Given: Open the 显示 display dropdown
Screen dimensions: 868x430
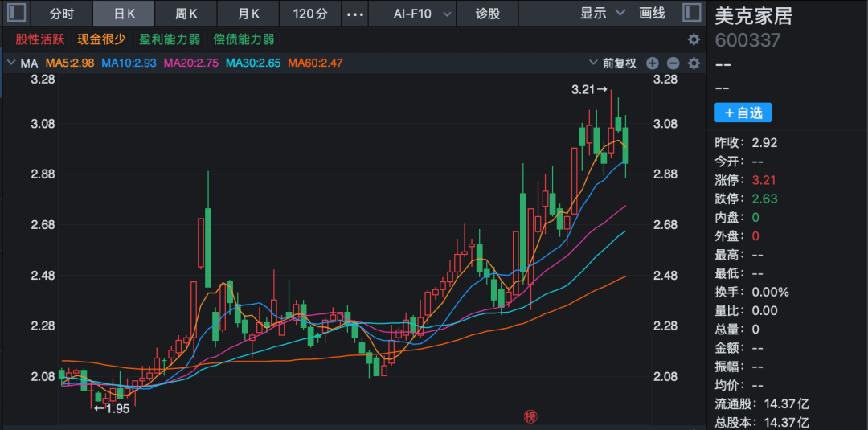Looking at the screenshot, I should point(603,13).
